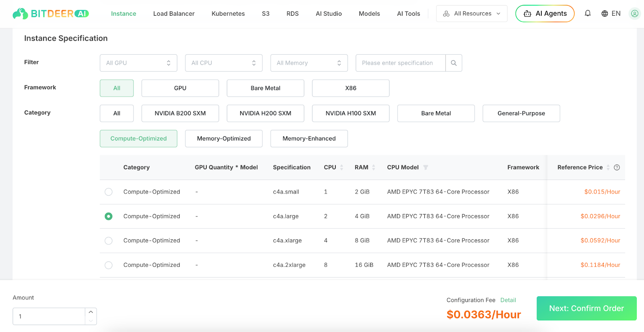Expand the All Memory filter dropdown
The height and width of the screenshot is (332, 644).
309,63
